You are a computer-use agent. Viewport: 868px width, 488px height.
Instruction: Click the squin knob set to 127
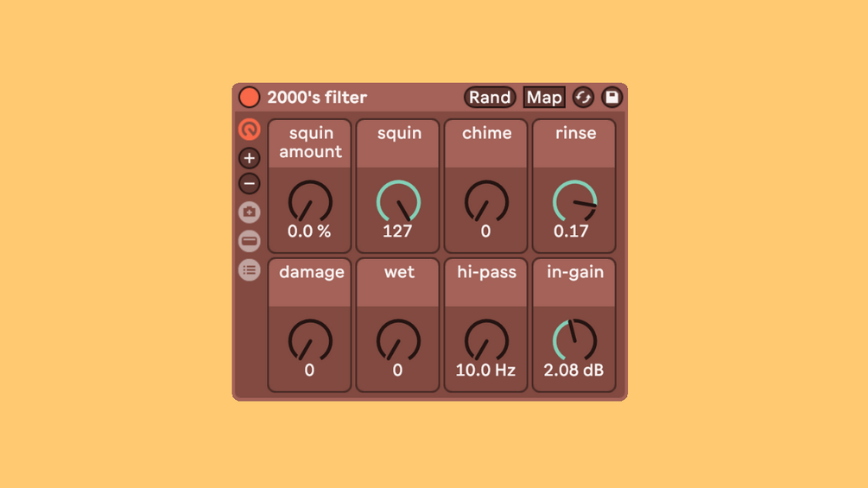click(x=398, y=201)
